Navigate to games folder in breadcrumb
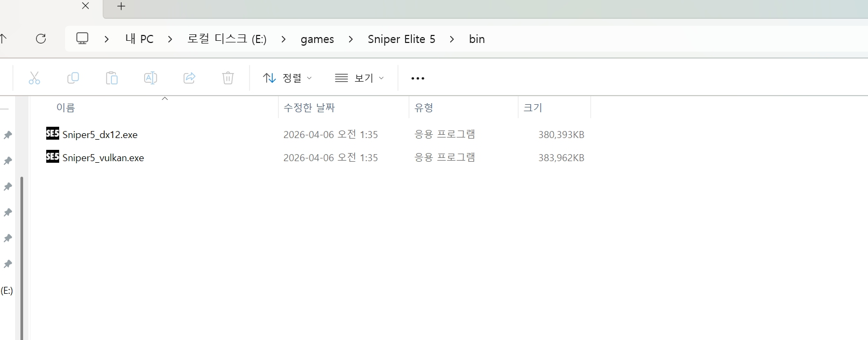Screen dimensions: 868x340 click(x=317, y=39)
